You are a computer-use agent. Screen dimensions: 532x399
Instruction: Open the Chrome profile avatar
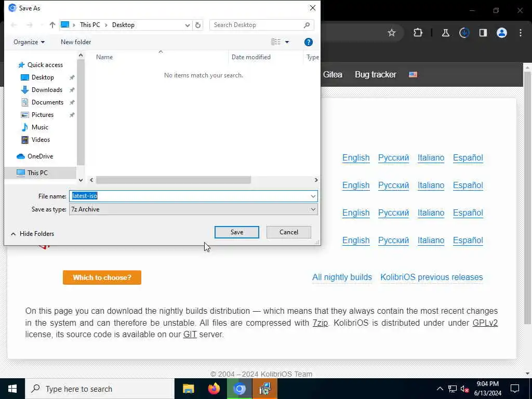tap(501, 33)
